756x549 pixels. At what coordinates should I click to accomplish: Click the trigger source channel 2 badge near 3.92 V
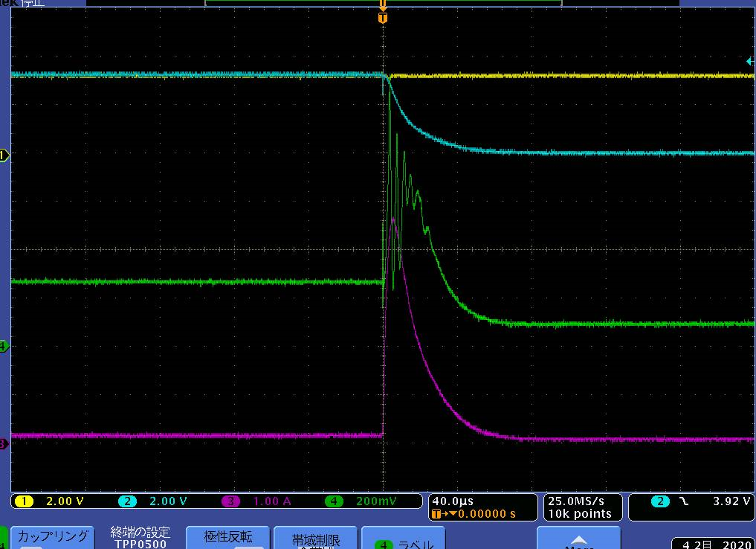pyautogui.click(x=660, y=501)
